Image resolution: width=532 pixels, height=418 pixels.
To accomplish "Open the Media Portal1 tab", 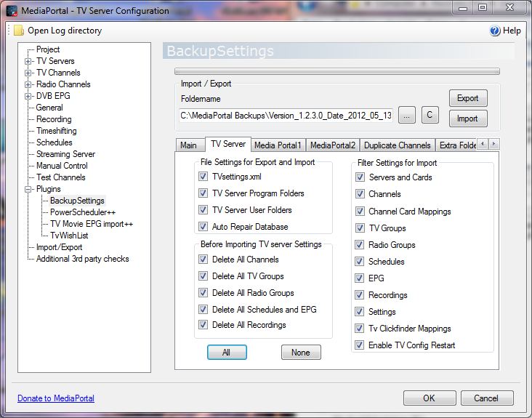I will point(278,145).
